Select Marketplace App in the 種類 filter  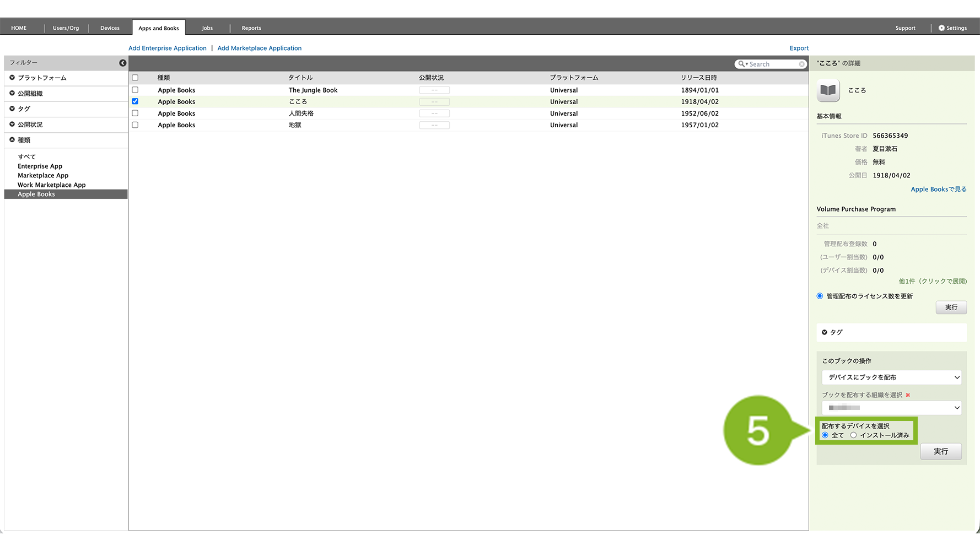pyautogui.click(x=43, y=176)
